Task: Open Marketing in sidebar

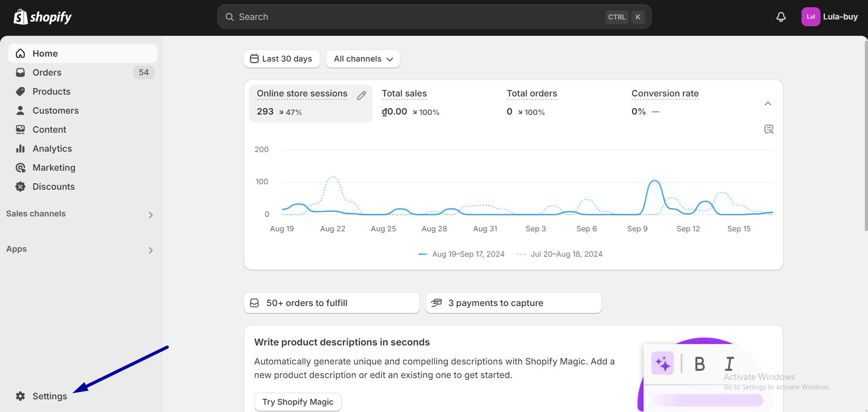Action: tap(83, 168)
